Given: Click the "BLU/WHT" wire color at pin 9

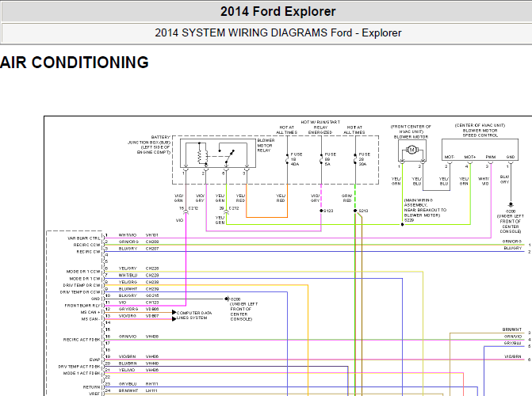Looking at the screenshot, I should pyautogui.click(x=128, y=289).
